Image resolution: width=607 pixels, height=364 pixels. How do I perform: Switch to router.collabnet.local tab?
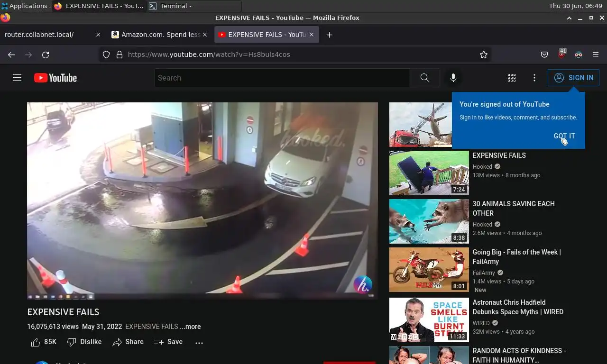(52, 35)
